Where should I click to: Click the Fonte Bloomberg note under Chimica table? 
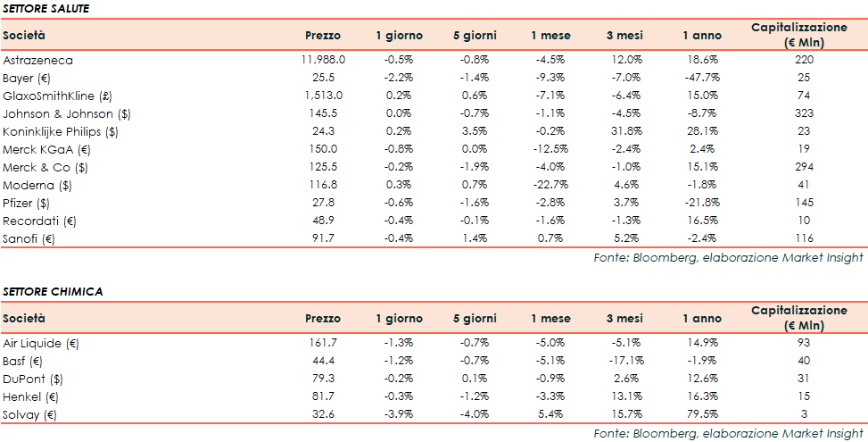click(x=728, y=433)
